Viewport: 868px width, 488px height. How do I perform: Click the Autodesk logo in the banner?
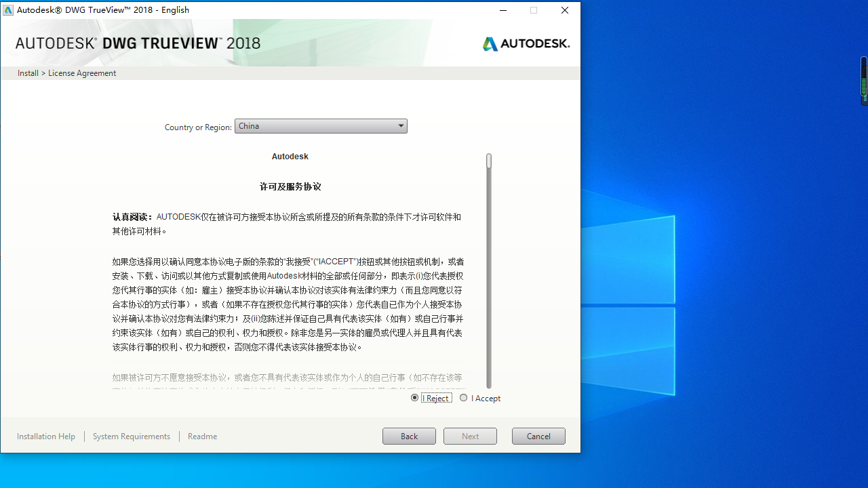526,43
